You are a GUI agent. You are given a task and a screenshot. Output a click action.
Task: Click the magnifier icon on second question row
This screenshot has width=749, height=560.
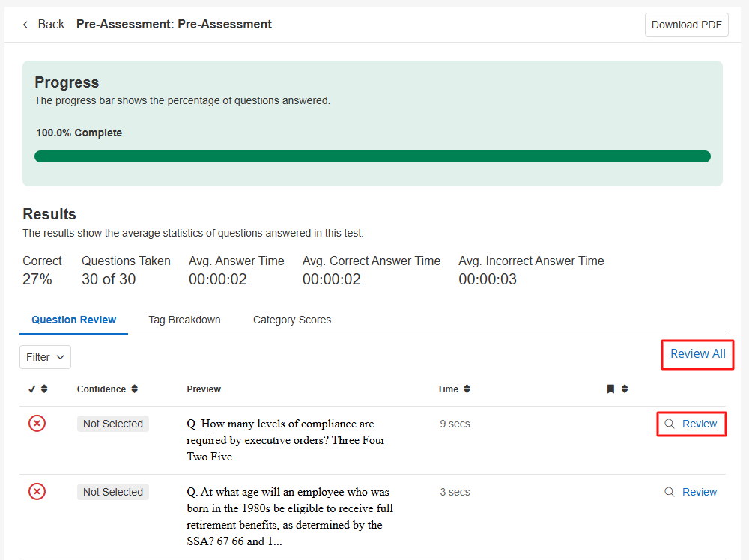coord(670,492)
